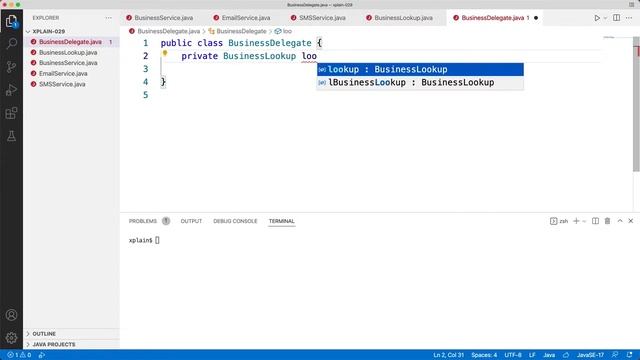Open Source Control view
Image resolution: width=640 pixels, height=360 pixels.
tap(11, 67)
